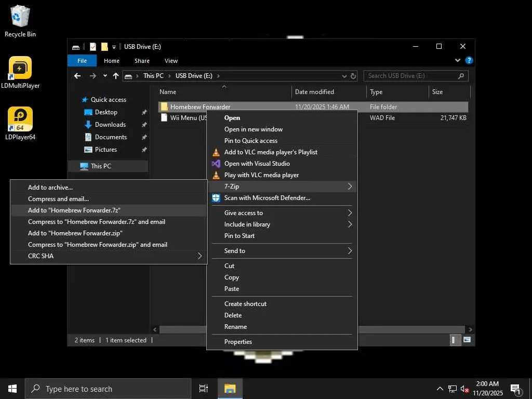Image resolution: width=532 pixels, height=399 pixels.
Task: Expand the ribbon chevron
Action: pyautogui.click(x=458, y=60)
